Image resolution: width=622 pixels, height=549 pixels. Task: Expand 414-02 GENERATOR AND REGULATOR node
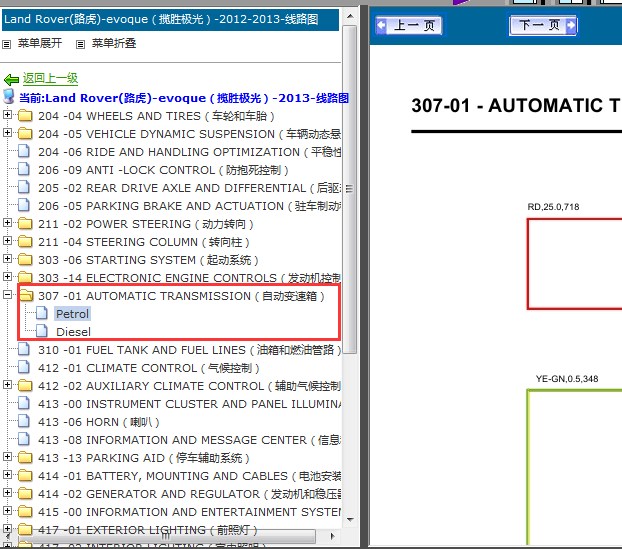click(x=7, y=493)
